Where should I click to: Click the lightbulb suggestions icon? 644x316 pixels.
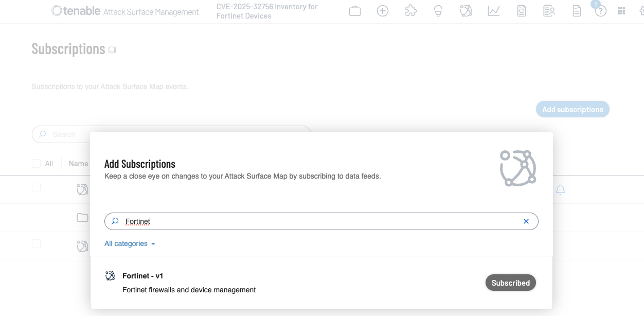point(438,11)
